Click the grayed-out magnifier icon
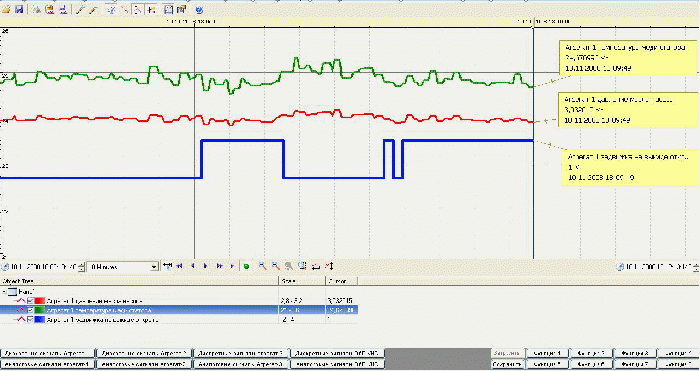 289,267
